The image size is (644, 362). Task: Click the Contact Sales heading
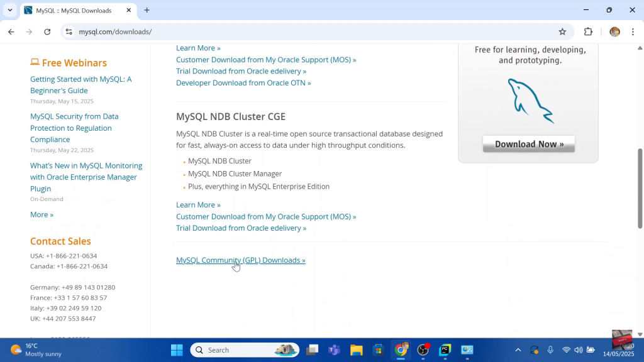(60, 241)
